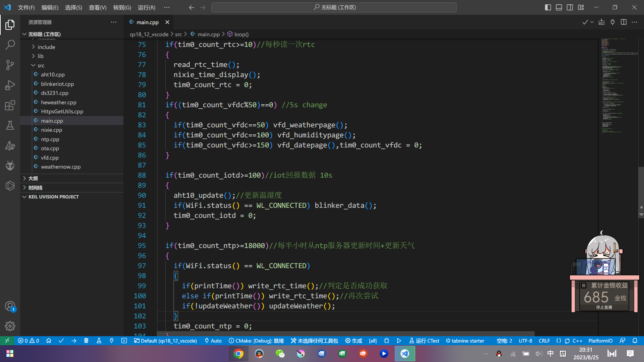Click the horizontal scrollbar below the code
The width and height of the screenshot is (644, 362).
click(345, 334)
